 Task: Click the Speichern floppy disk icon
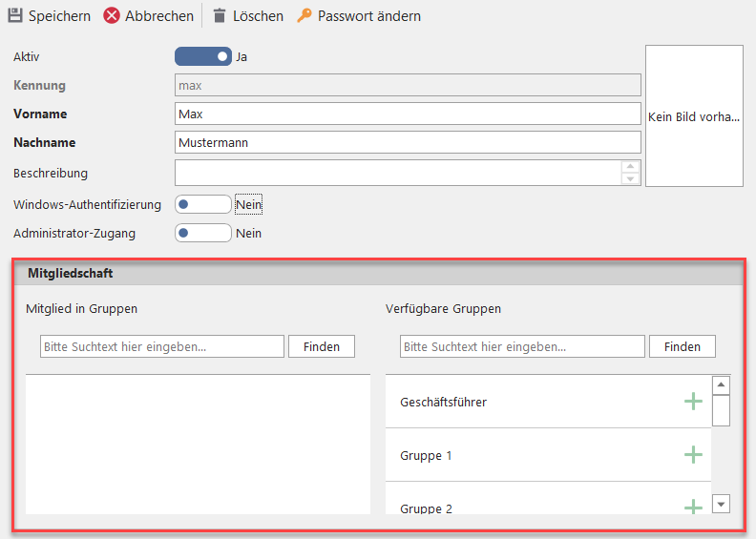[15, 16]
